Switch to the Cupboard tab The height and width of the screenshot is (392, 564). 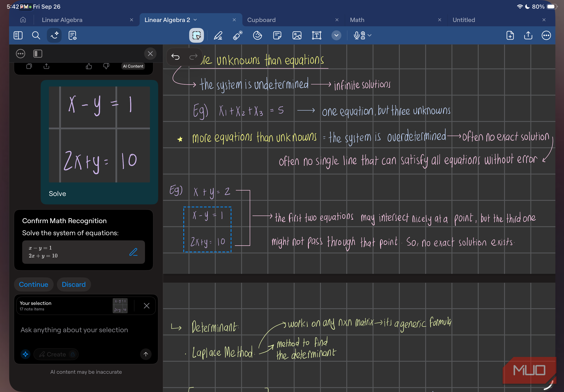pyautogui.click(x=261, y=20)
